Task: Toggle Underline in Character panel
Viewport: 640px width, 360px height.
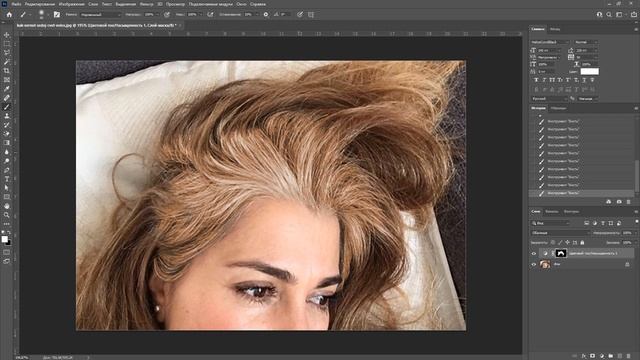Action: pyautogui.click(x=584, y=80)
